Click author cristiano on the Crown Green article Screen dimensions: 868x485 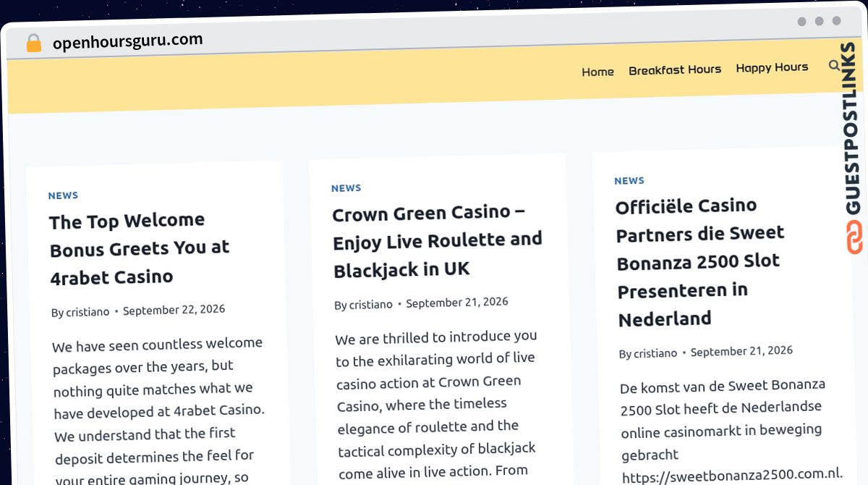point(370,305)
